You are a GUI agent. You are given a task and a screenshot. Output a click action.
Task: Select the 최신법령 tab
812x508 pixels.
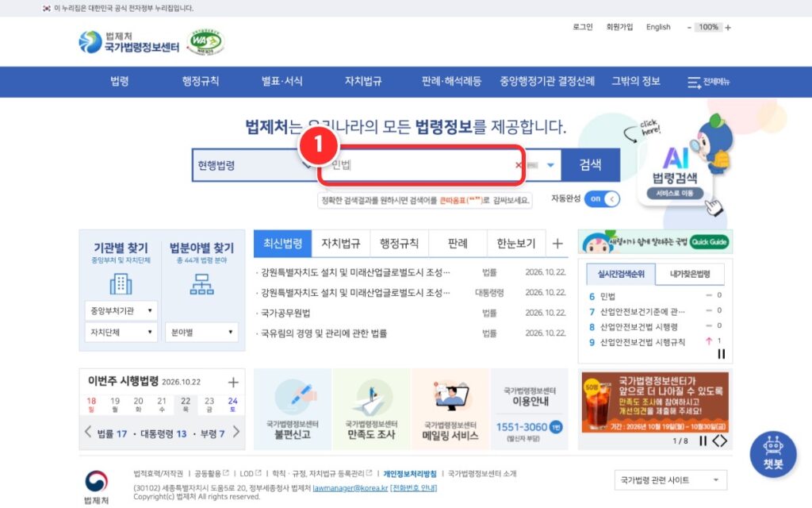tap(283, 244)
